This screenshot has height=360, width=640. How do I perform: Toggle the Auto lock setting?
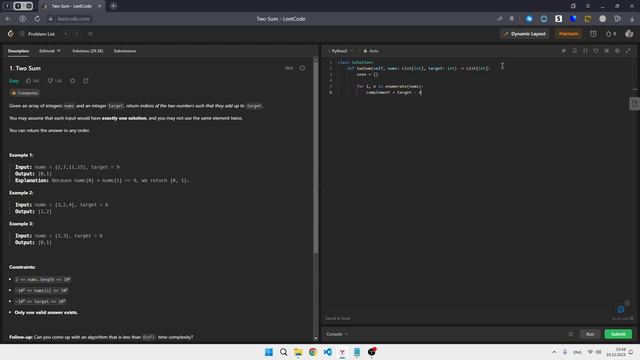click(371, 51)
